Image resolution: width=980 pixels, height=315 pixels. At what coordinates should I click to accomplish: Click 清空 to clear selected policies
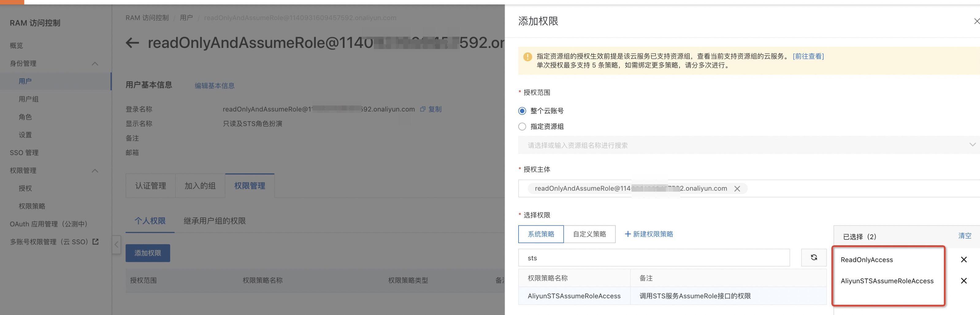[x=964, y=236]
